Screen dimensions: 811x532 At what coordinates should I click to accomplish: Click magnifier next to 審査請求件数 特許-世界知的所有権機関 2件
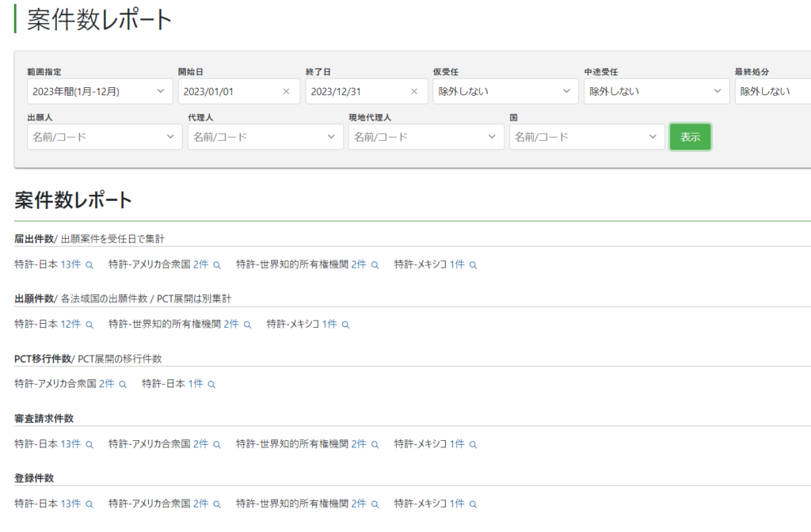(375, 445)
